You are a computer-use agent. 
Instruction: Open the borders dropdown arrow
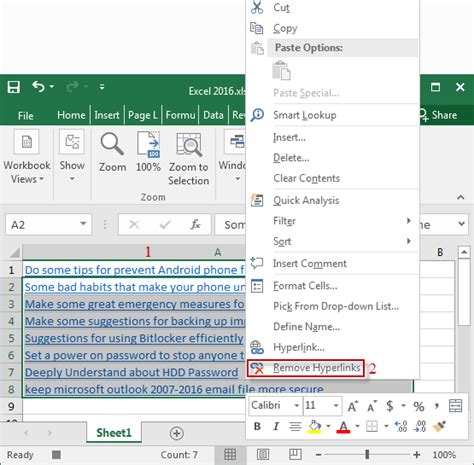point(386,426)
